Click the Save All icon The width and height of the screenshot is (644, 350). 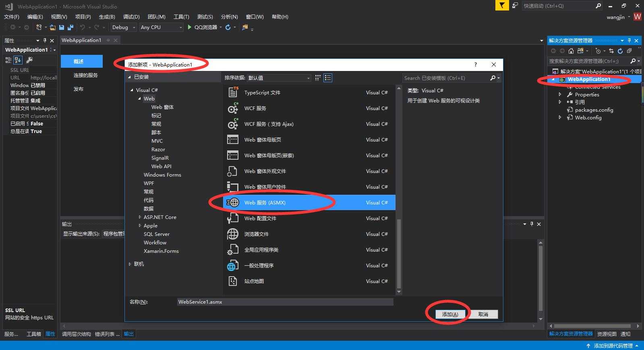(70, 27)
